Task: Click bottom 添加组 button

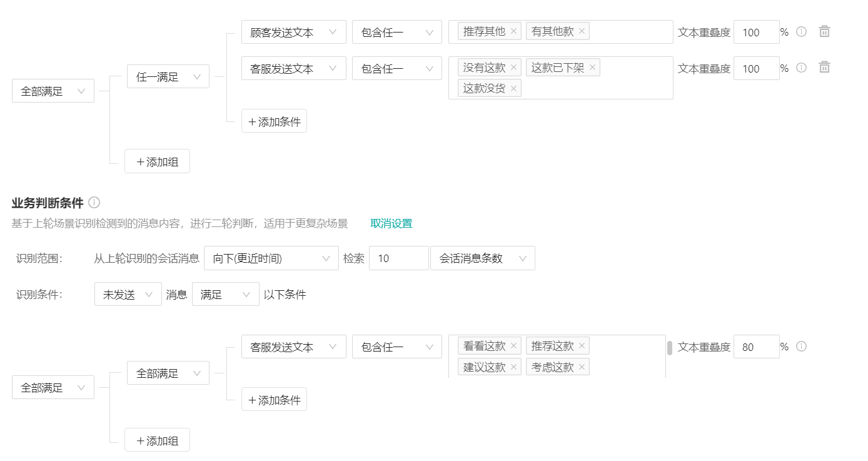Action: (157, 440)
